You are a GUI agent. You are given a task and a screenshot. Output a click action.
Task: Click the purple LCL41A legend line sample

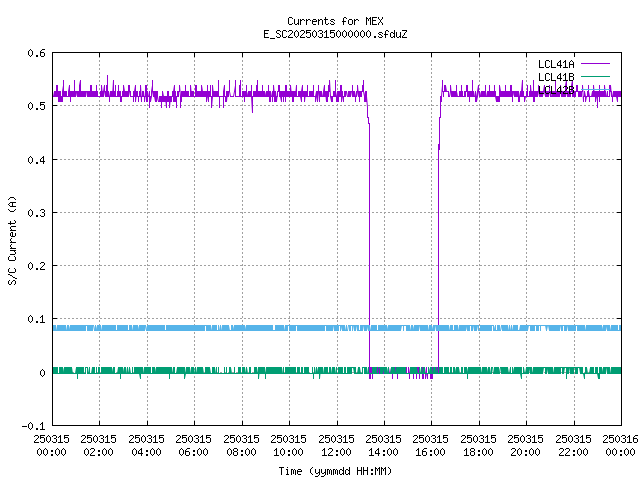(x=595, y=64)
